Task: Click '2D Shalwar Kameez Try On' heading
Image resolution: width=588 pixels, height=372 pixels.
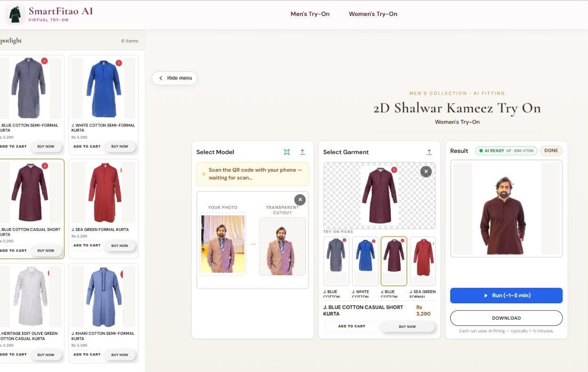Action: (457, 108)
